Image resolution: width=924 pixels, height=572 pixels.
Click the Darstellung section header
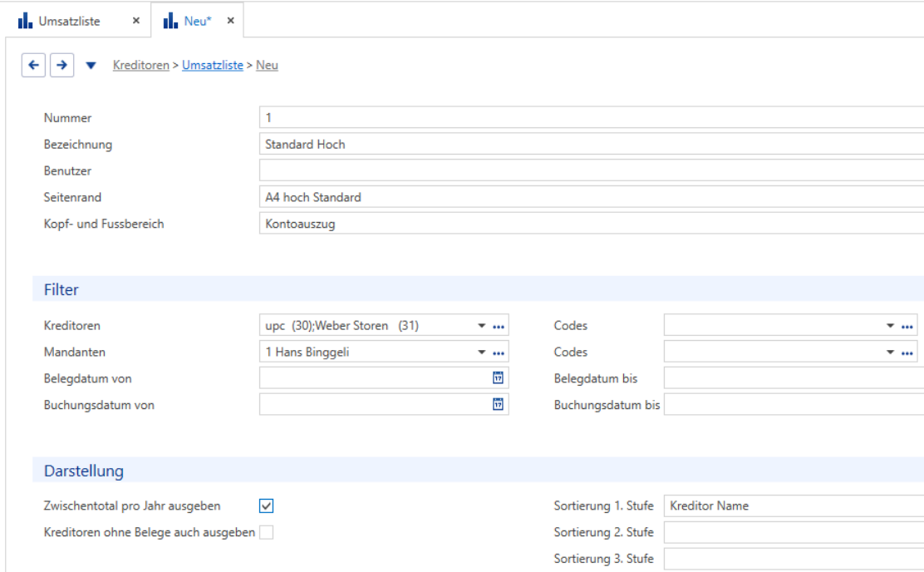478,470
